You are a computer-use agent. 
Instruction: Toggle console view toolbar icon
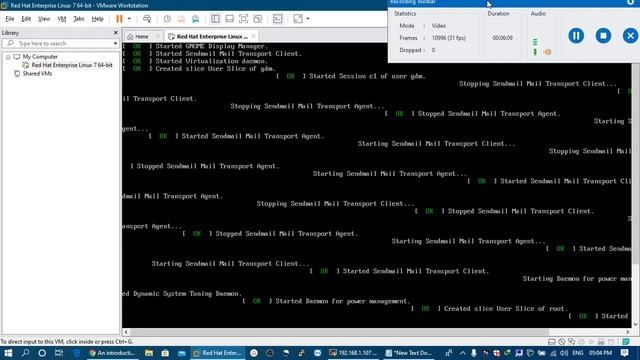(278, 19)
